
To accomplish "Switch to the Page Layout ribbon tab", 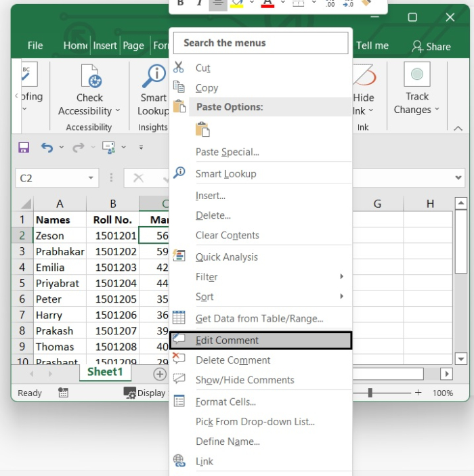I will click(133, 45).
